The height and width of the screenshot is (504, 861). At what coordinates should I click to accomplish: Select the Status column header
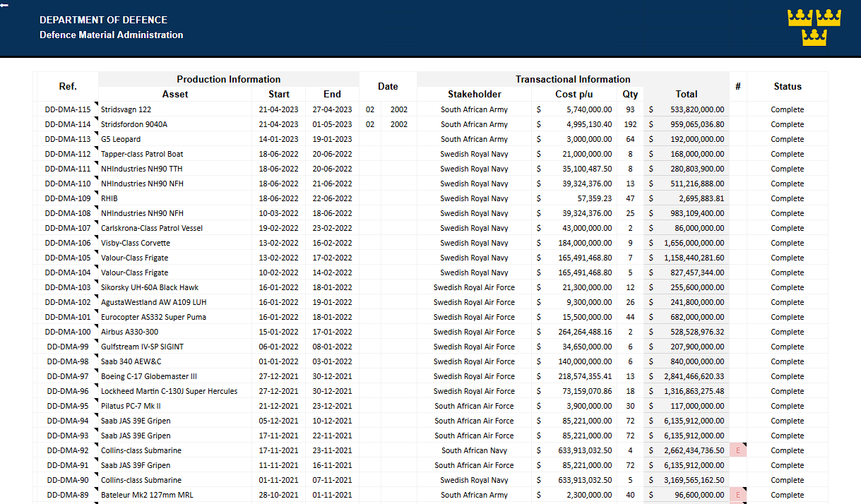tap(788, 86)
